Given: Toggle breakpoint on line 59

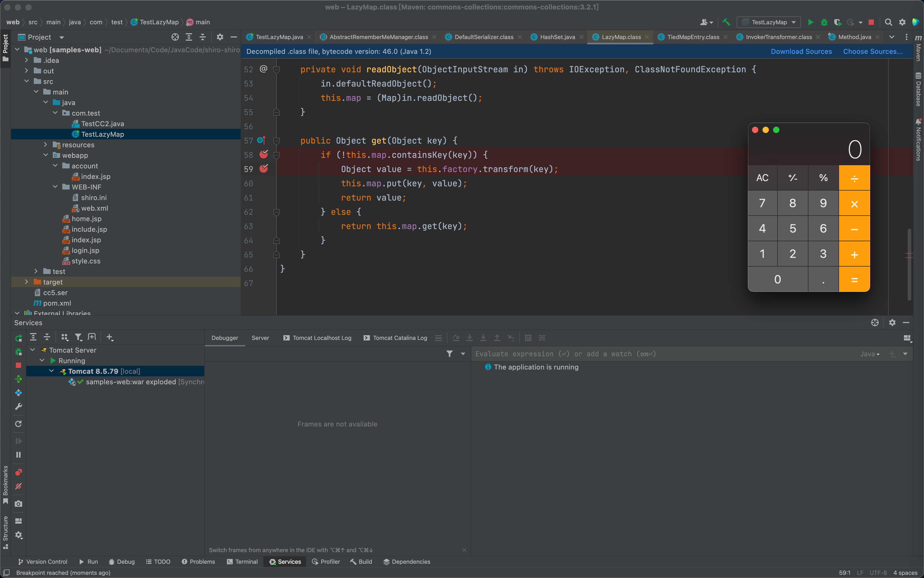Looking at the screenshot, I should 264,169.
